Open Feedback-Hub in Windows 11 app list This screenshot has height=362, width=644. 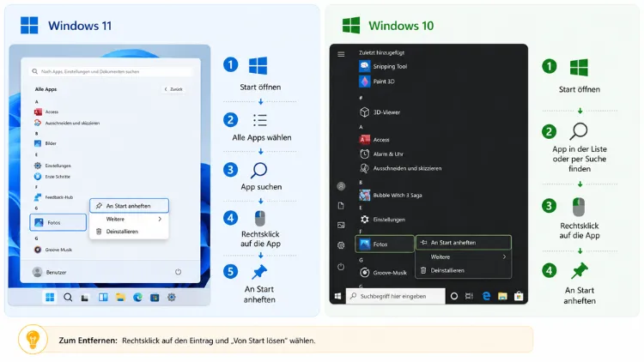[53, 197]
